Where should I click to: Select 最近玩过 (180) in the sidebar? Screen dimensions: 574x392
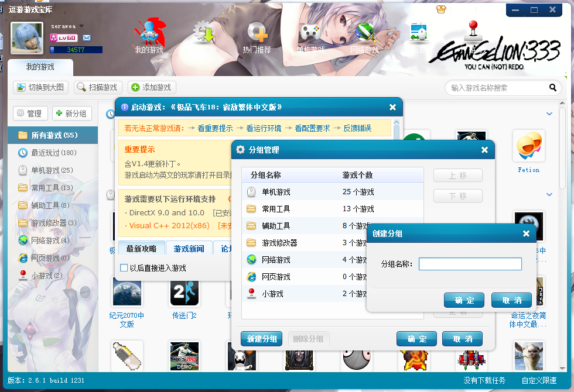[x=53, y=153]
